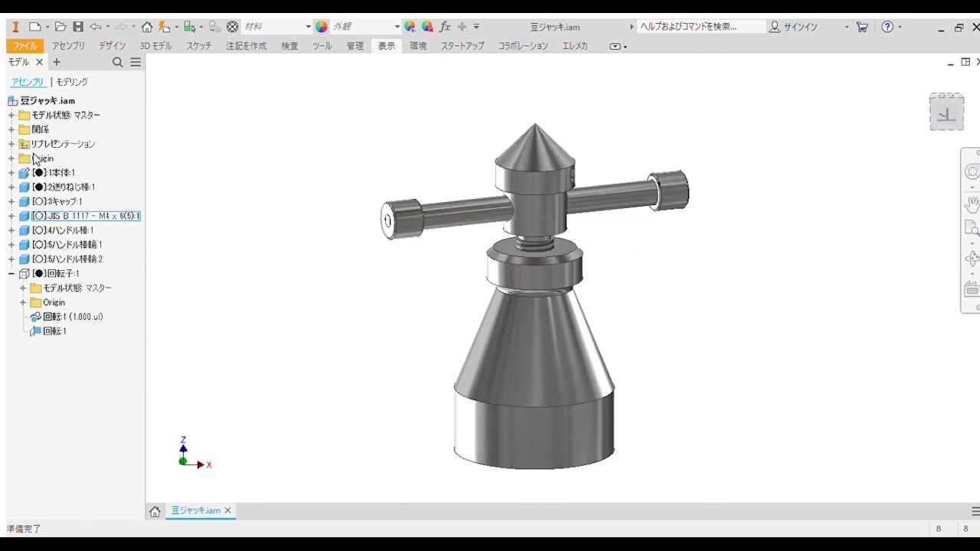Click the clear appearance override icon
The width and height of the screenshot is (980, 551).
(427, 27)
